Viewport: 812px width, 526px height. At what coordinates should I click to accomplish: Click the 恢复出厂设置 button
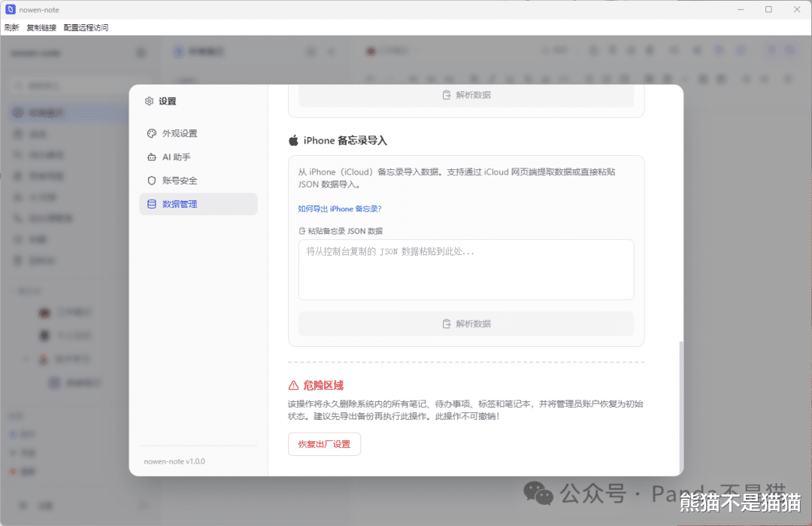324,444
